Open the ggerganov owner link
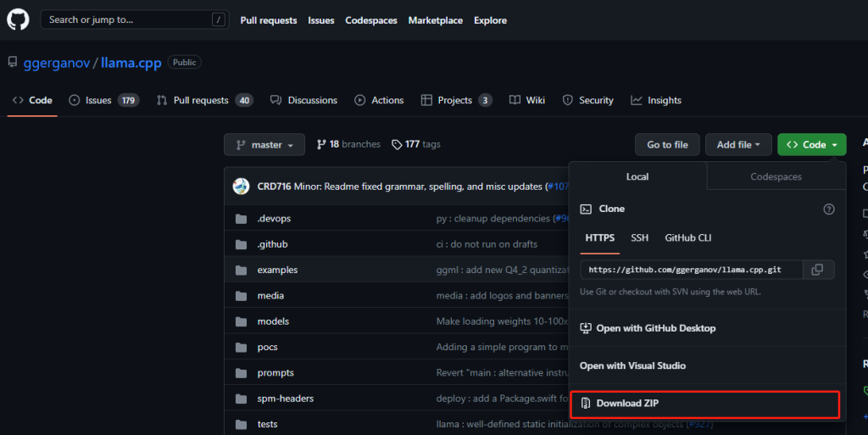 click(57, 63)
